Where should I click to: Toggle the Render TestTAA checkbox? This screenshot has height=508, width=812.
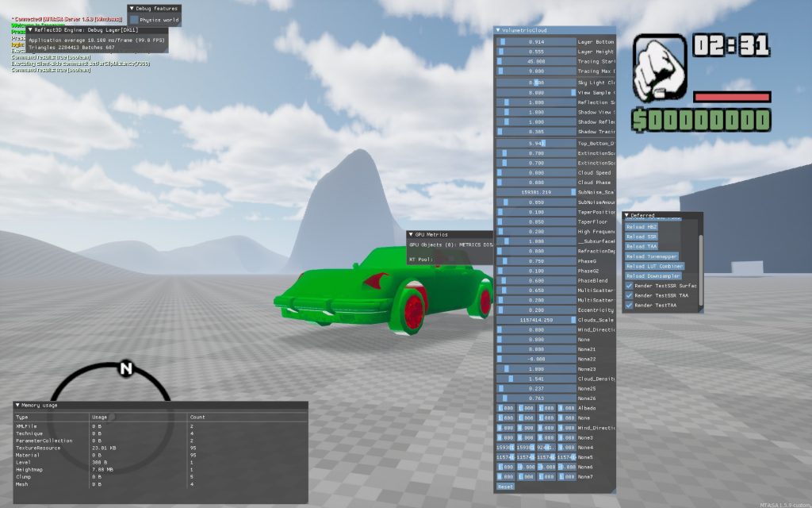tap(630, 305)
